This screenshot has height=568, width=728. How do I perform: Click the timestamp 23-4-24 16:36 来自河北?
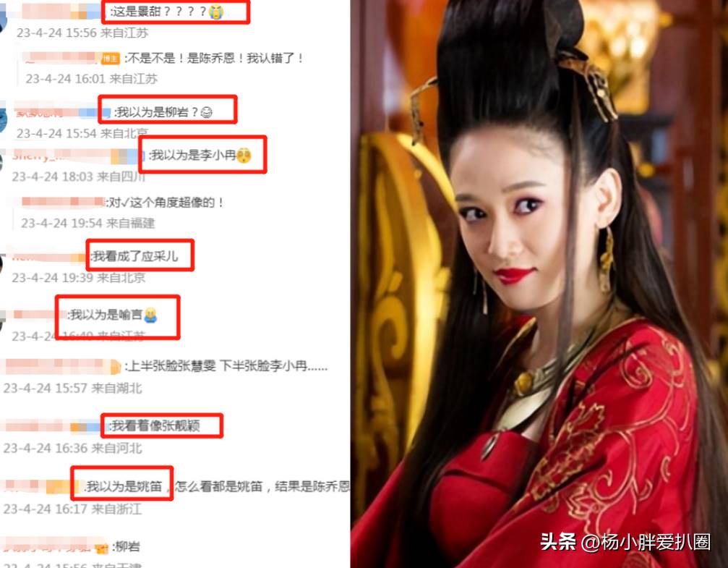(x=72, y=448)
